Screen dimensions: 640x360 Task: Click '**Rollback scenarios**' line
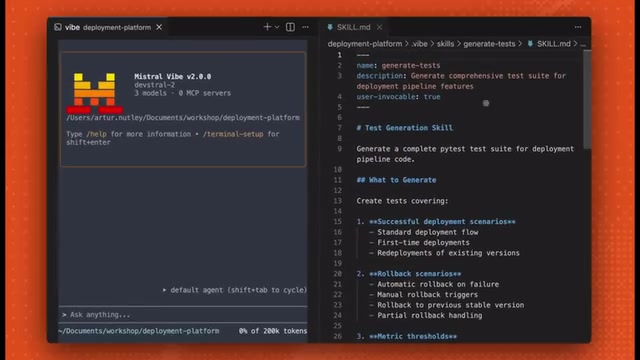tap(415, 274)
